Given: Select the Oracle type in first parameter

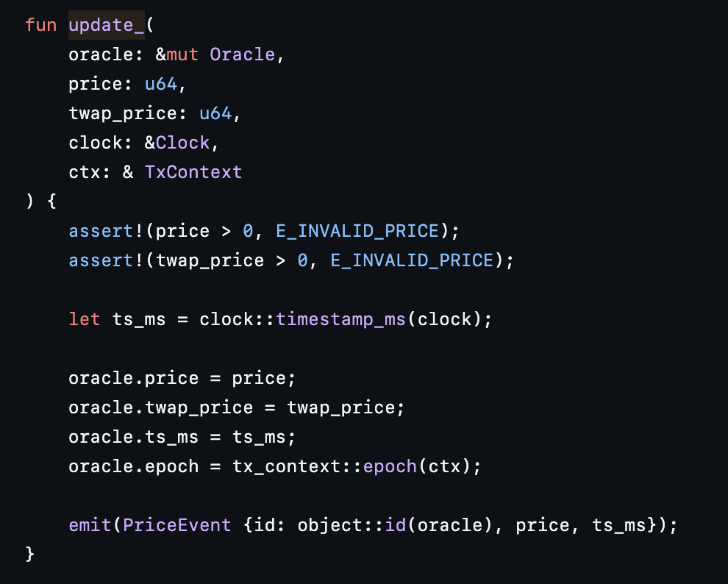Looking at the screenshot, I should point(243,54).
